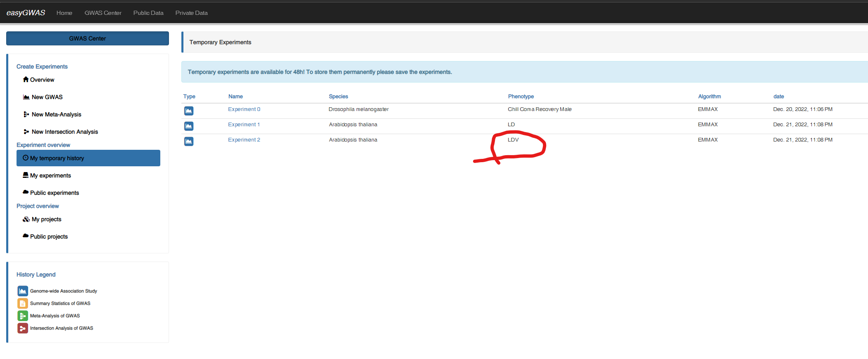Screen dimensions: 868x359
Task: Click the GWAS Center blue header button
Action: pos(87,38)
